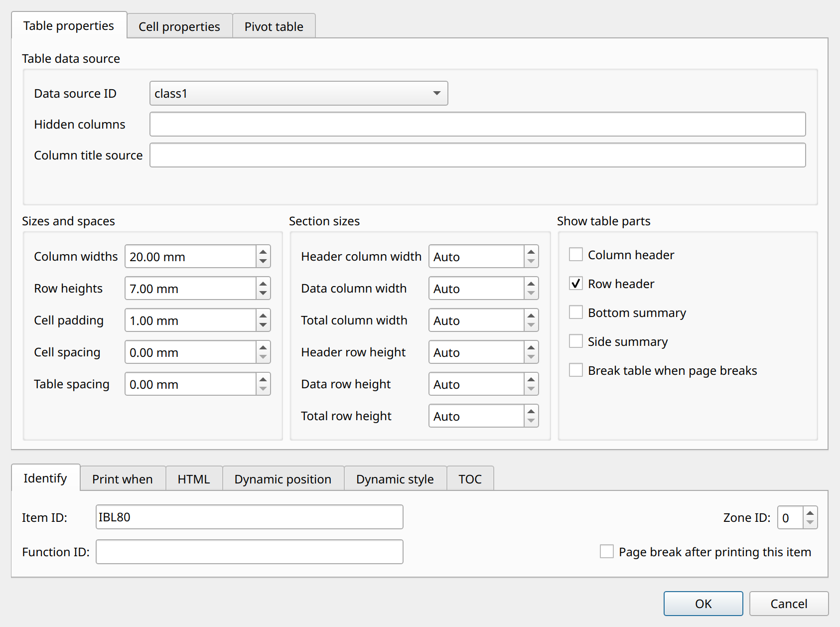840x627 pixels.
Task: Open the Pivot table tab
Action: coord(274,26)
